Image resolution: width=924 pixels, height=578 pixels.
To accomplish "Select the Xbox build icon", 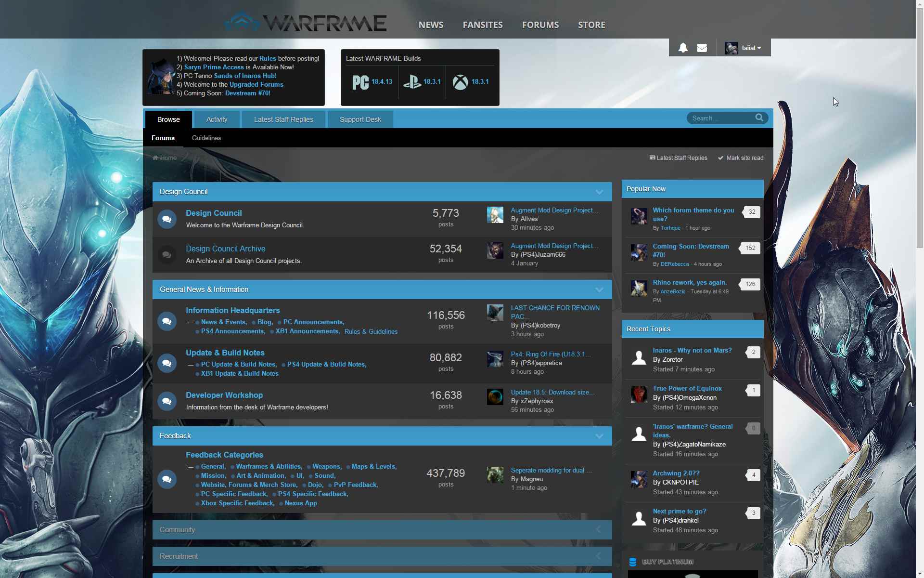I will 460,82.
